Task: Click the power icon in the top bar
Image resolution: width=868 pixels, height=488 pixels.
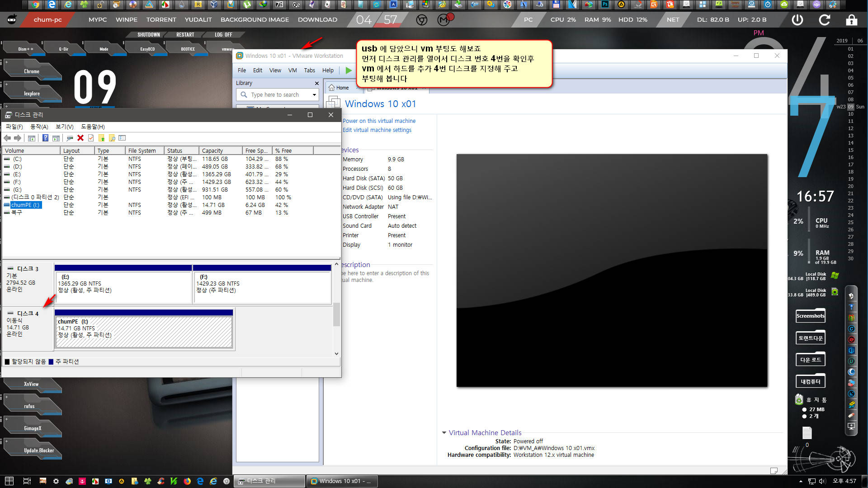Action: 797,20
